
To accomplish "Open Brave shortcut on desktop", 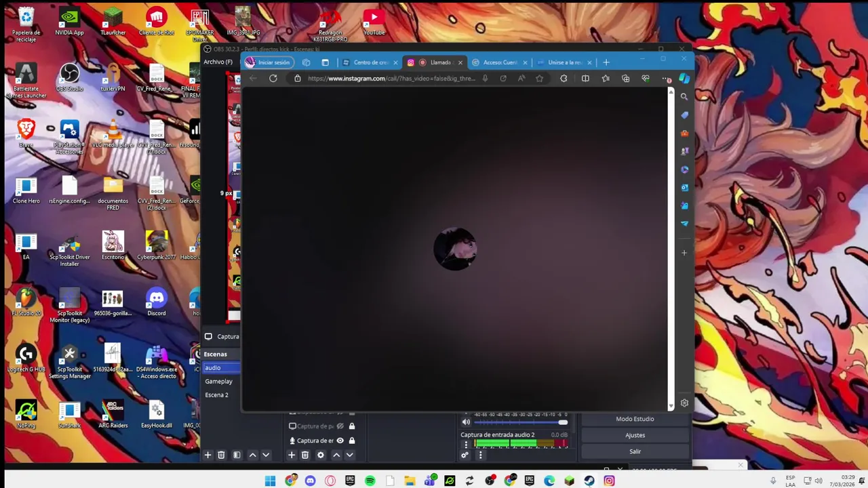I will click(x=26, y=133).
